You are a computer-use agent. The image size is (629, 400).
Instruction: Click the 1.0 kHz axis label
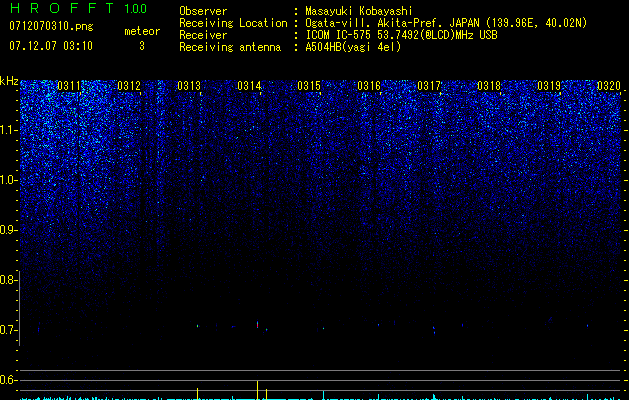(8, 180)
